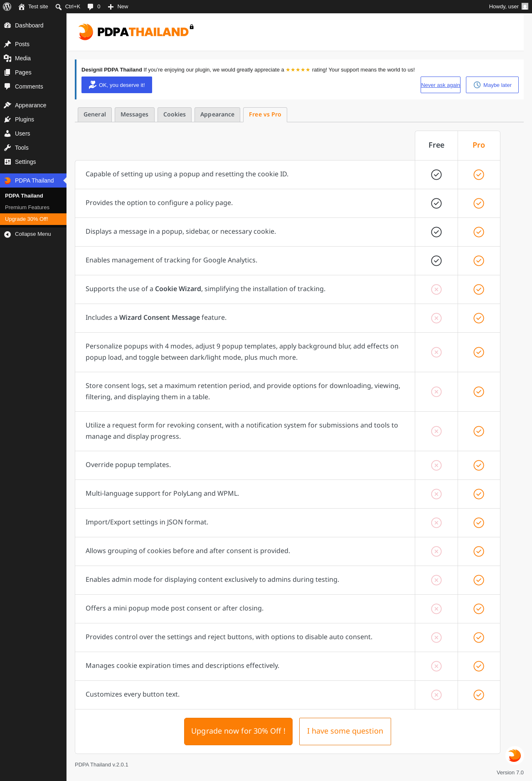Click the Pro column header
Screen dimensions: 532x781
479,145
